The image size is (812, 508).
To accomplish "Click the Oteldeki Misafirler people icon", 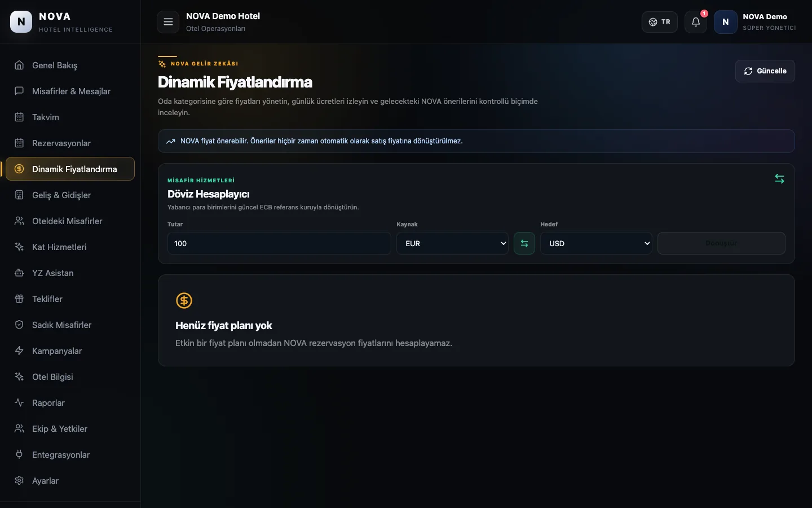I will click(19, 221).
